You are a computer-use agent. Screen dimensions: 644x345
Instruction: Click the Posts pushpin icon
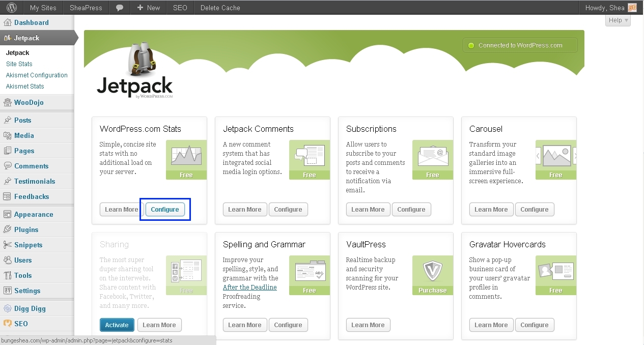point(8,120)
